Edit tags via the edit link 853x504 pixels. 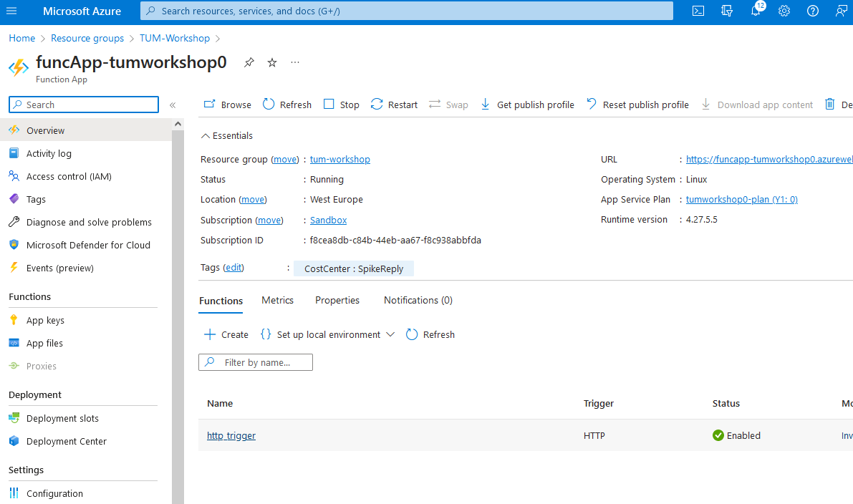point(234,268)
